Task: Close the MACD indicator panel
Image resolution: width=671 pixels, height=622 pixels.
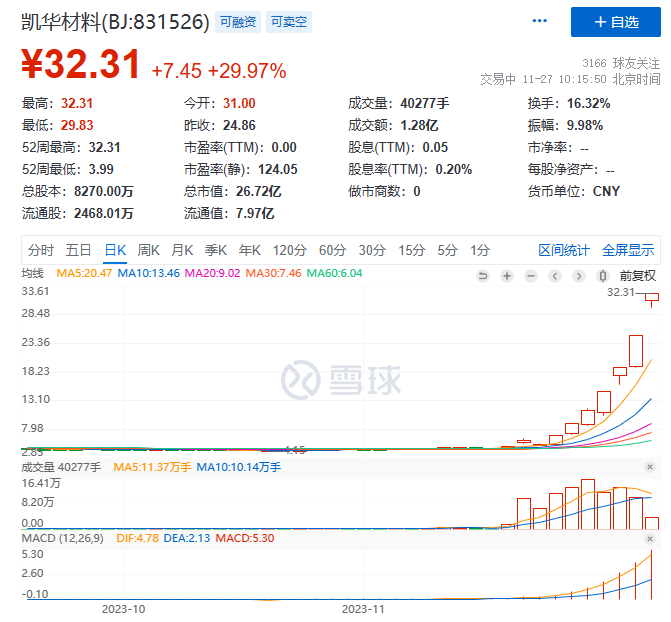Action: pos(650,539)
